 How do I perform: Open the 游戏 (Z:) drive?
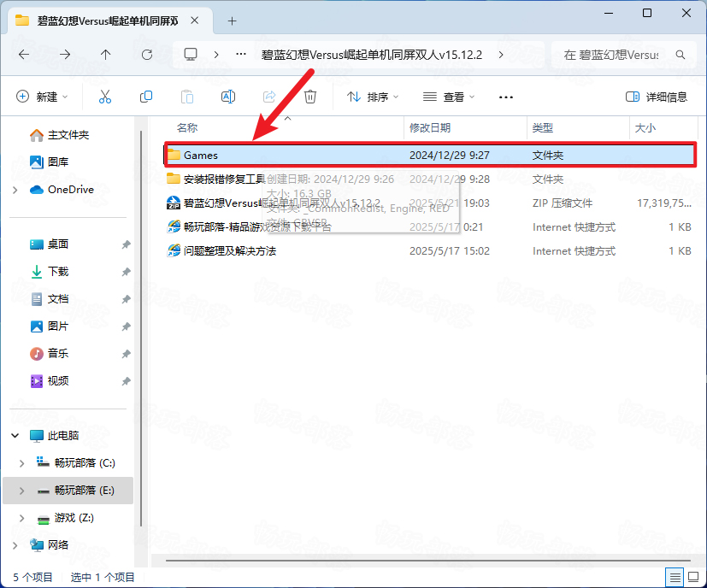pos(65,518)
